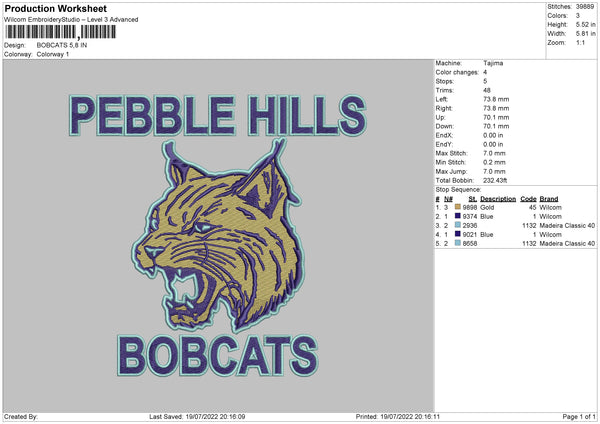The height and width of the screenshot is (424, 600).
Task: Click Madeira Classic 40 brand in row 5
Action: [567, 243]
